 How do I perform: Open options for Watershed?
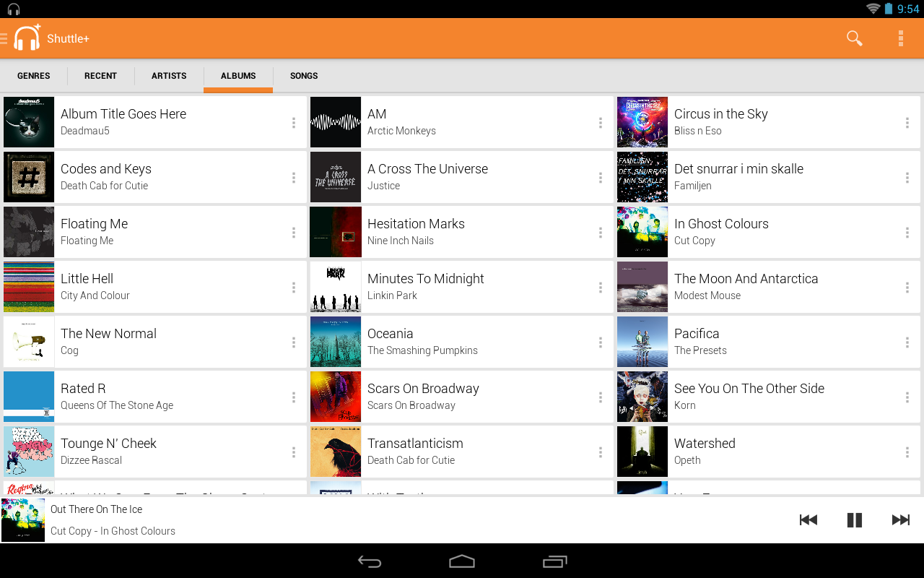(907, 452)
